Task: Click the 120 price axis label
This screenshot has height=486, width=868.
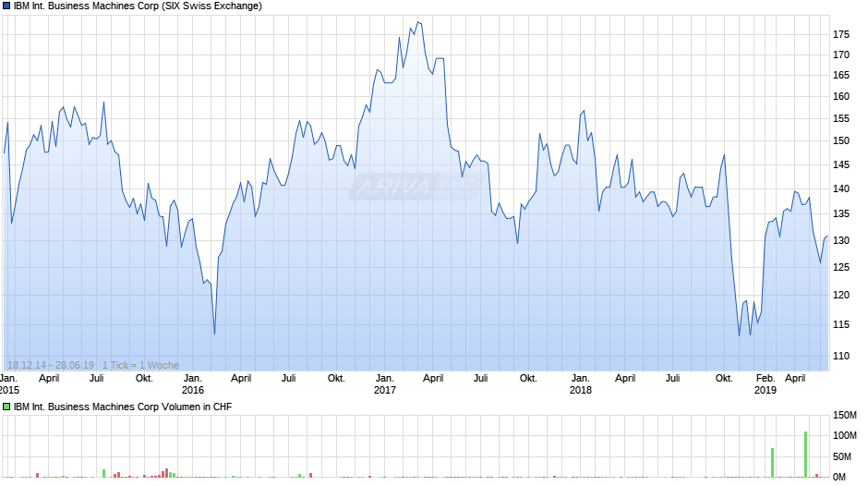Action: tap(841, 295)
